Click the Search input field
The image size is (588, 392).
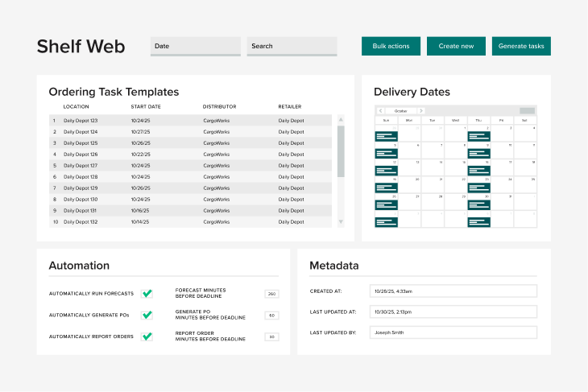(x=292, y=47)
